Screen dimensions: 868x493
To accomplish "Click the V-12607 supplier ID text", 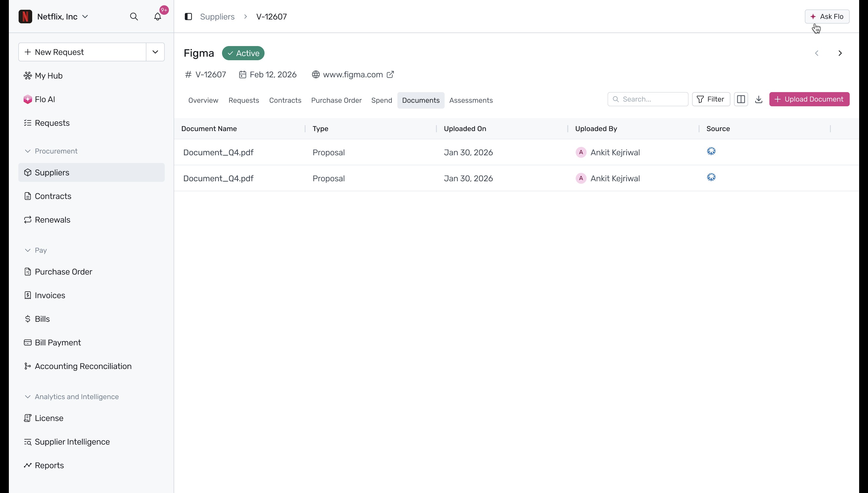I will pos(210,74).
